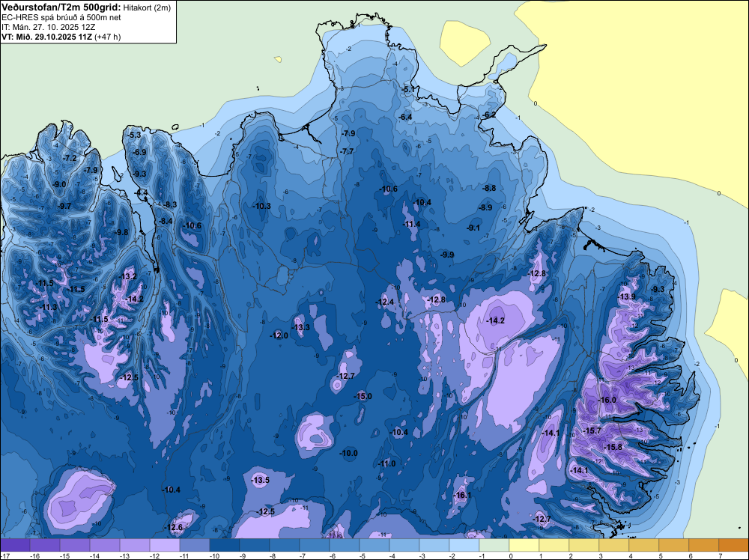Click the -13.9 temperature reading
Image resolution: width=749 pixels, height=560 pixels.
(627, 297)
